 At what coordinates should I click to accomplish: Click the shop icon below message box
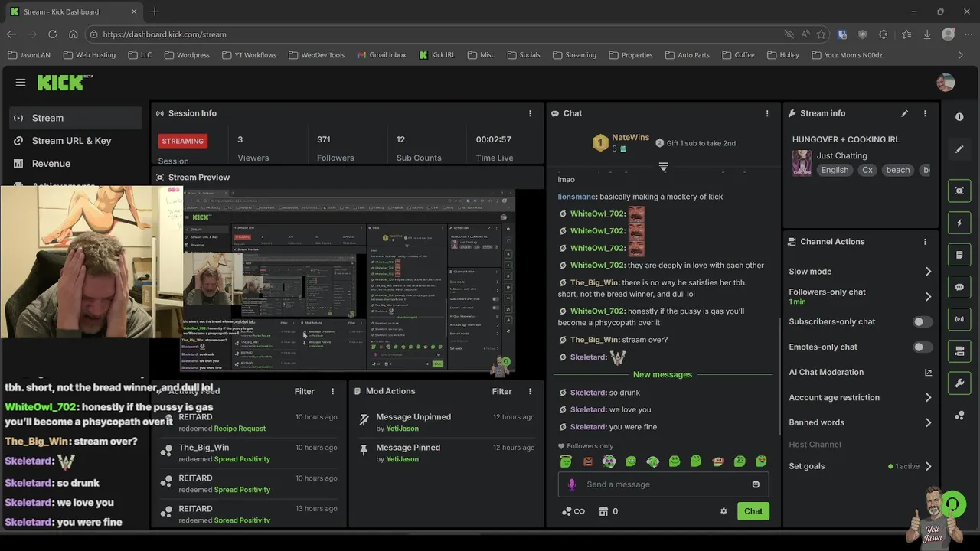(603, 511)
